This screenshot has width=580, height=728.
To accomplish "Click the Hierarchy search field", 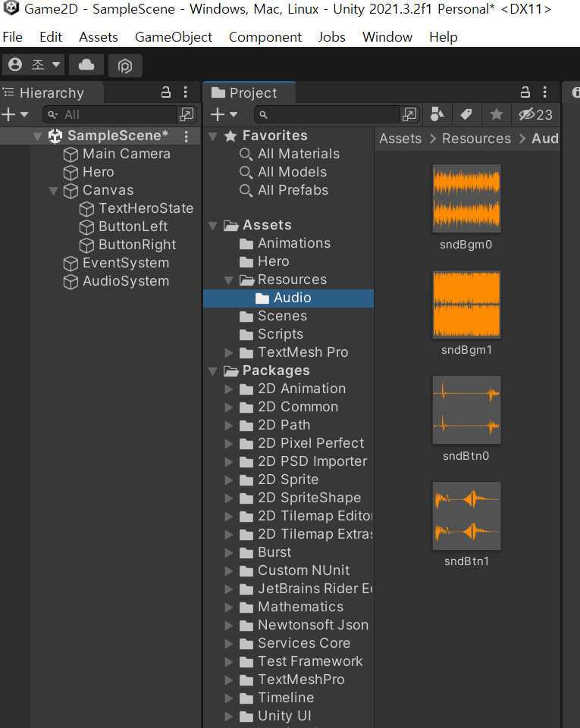I will 111,114.
